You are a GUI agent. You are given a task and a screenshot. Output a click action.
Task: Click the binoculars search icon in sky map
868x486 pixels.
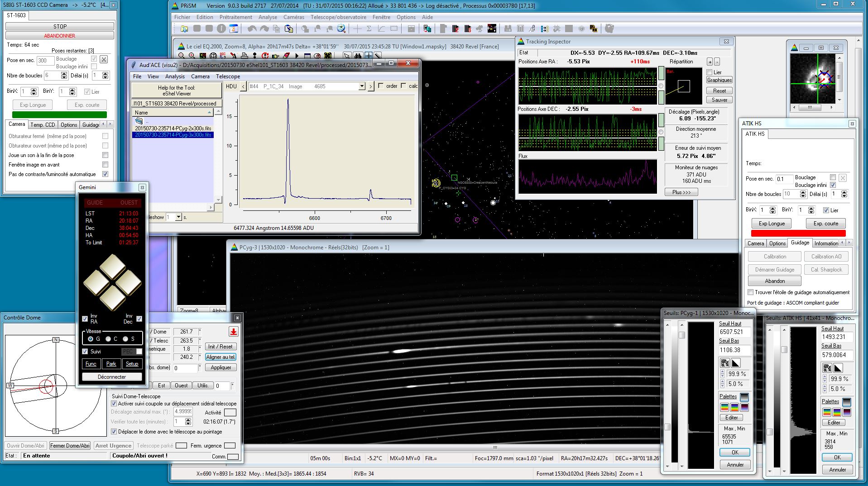pyautogui.click(x=358, y=56)
